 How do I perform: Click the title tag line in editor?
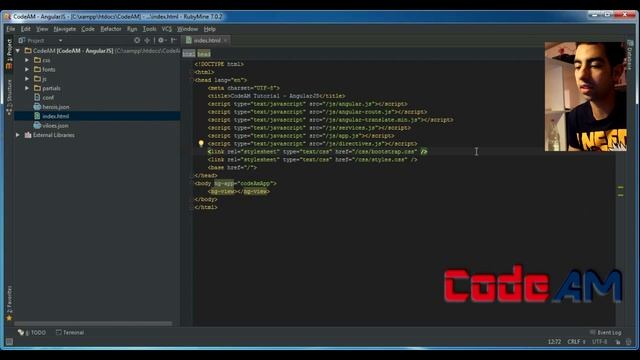[x=276, y=96]
